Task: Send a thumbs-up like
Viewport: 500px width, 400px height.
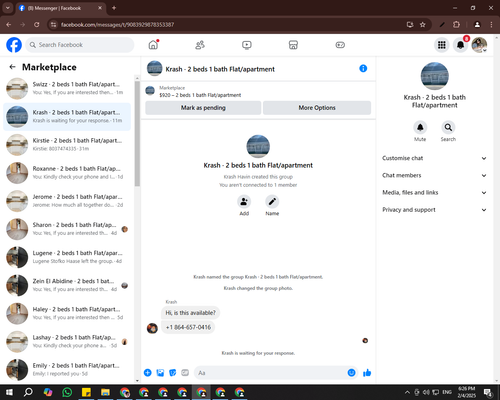Action: (x=367, y=373)
